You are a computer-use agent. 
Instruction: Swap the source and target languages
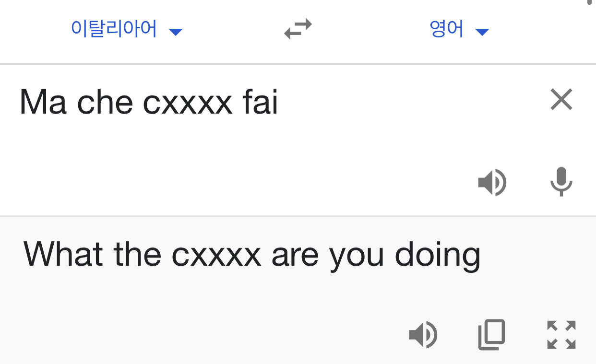click(x=298, y=29)
